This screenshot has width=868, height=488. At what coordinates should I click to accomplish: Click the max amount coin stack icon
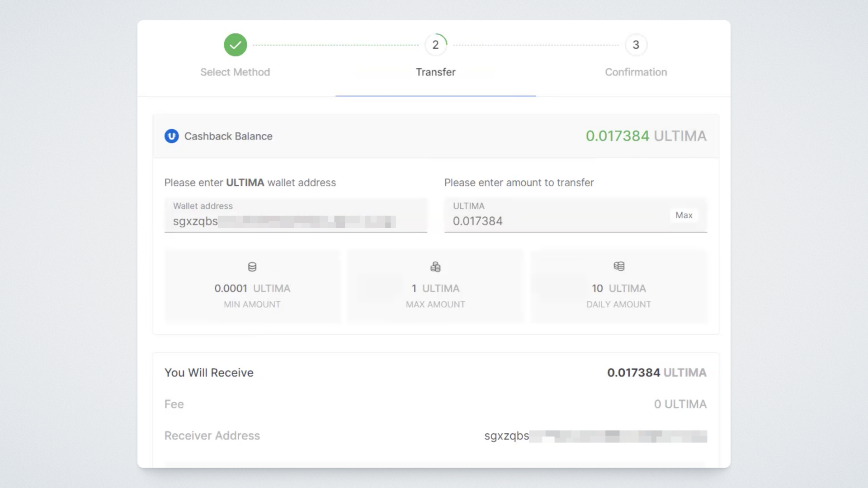(435, 267)
